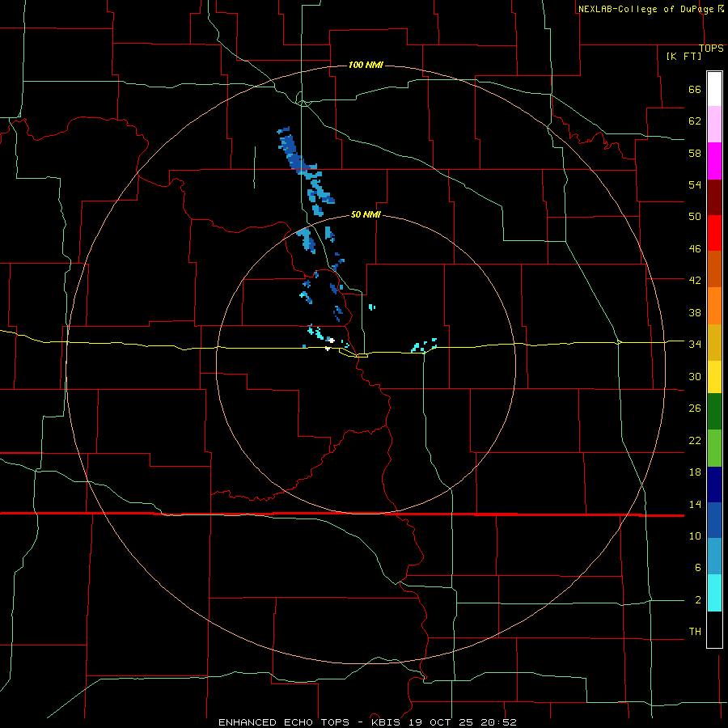Click the dark red swatch near 54

(x=714, y=197)
